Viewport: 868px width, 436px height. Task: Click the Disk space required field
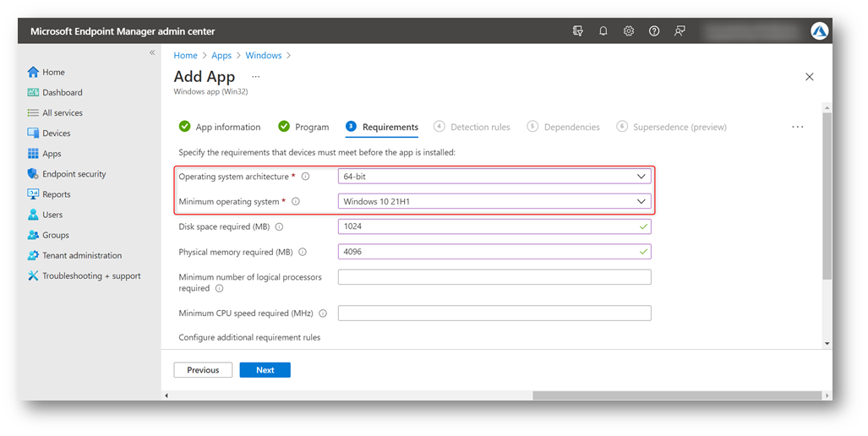point(494,226)
